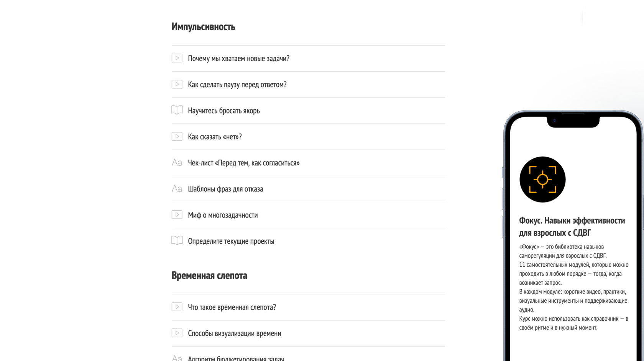This screenshot has width=644, height=361.
Task: Open «Шаблоны фраз для отказа» text lesson
Action: [x=225, y=189]
